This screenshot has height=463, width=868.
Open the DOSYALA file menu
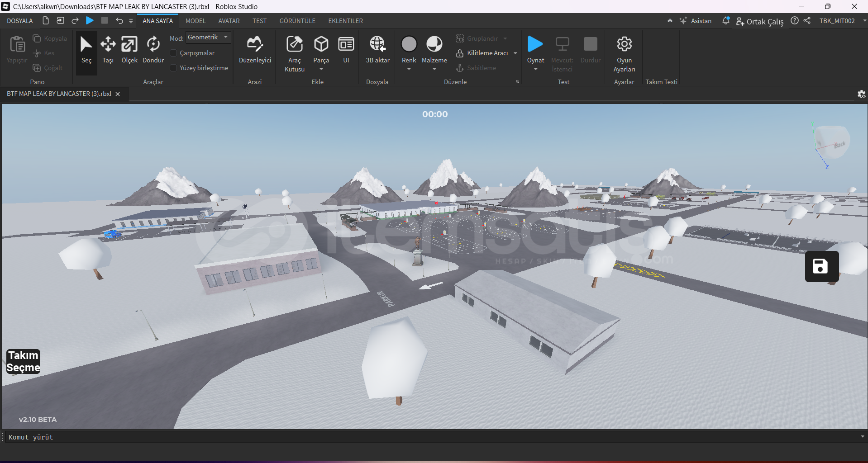(x=20, y=21)
